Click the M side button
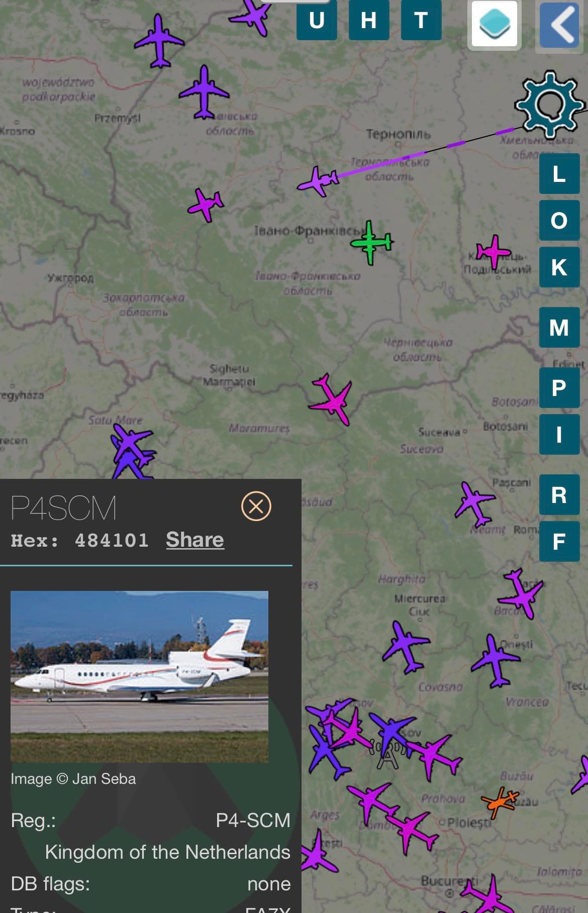Viewport: 588px width, 913px height. pos(559,328)
